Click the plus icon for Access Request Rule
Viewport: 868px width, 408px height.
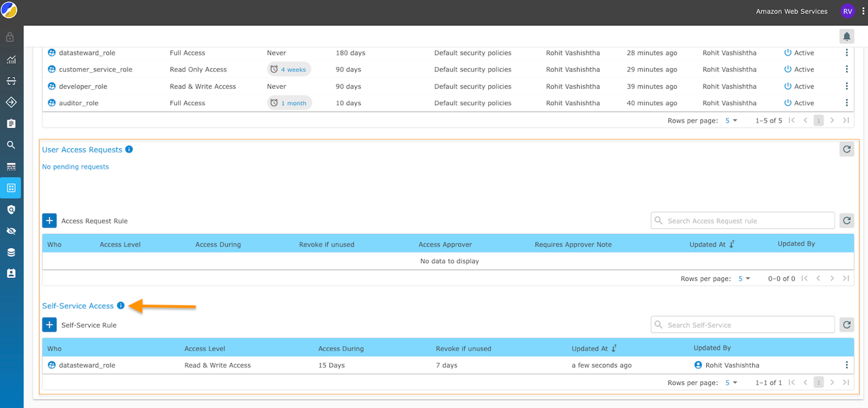click(49, 221)
